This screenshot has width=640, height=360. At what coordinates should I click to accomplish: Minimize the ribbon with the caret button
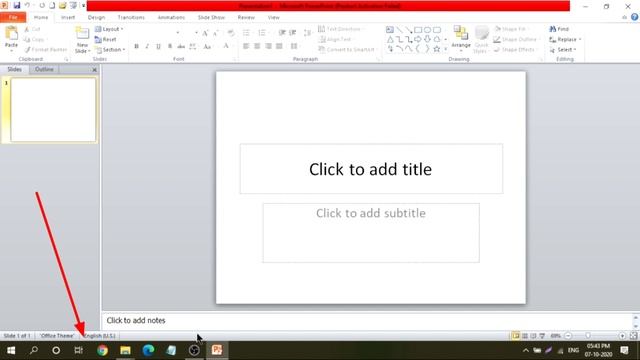pos(624,17)
